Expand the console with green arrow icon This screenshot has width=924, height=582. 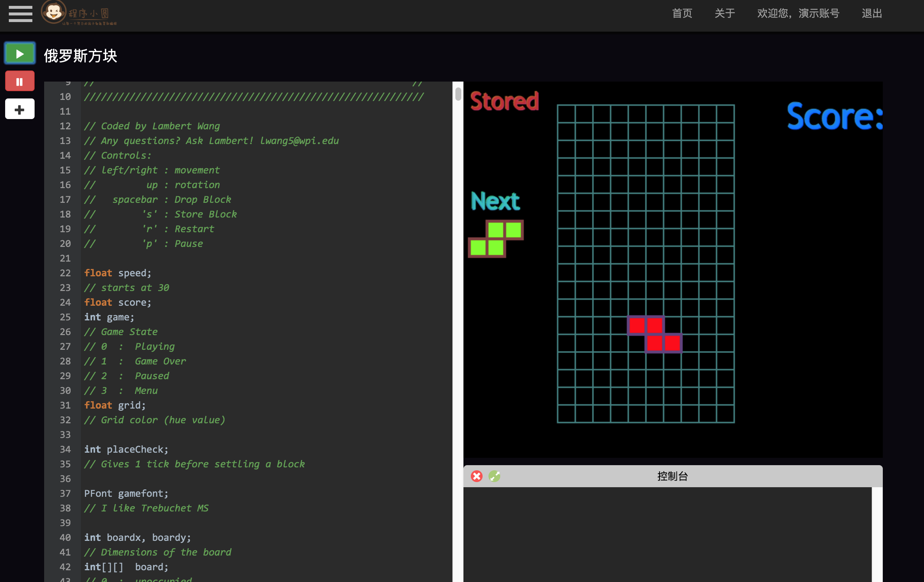(494, 476)
